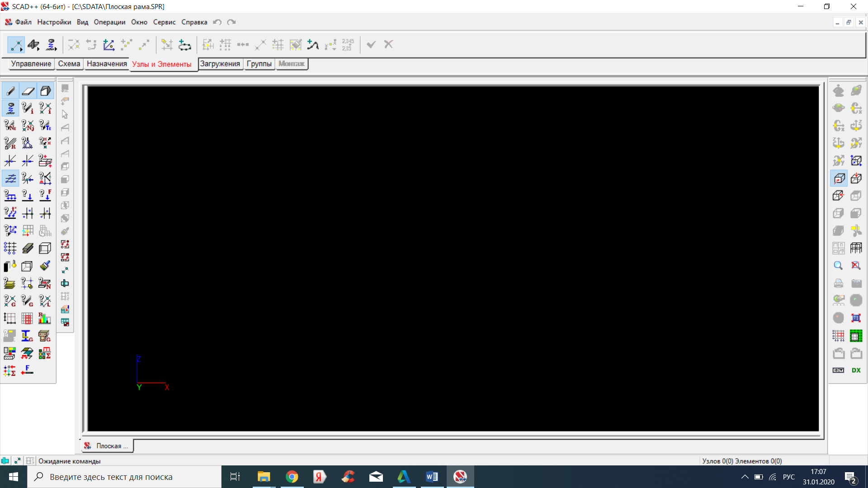Open the Справка menu

pyautogui.click(x=194, y=22)
